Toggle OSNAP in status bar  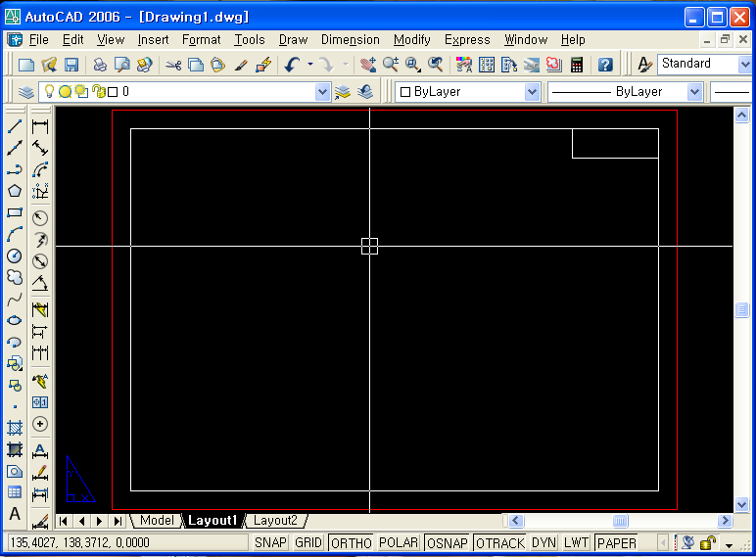pyautogui.click(x=448, y=543)
